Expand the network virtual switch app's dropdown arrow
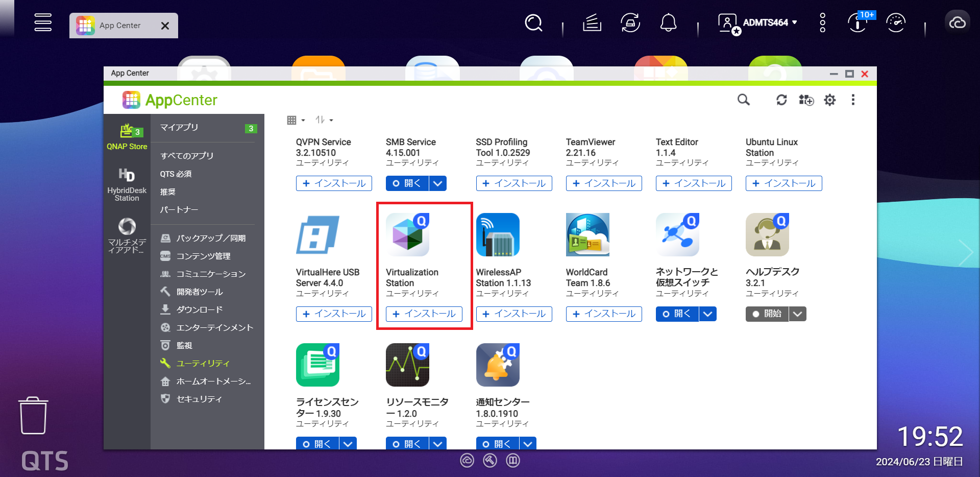The width and height of the screenshot is (980, 477). point(707,314)
